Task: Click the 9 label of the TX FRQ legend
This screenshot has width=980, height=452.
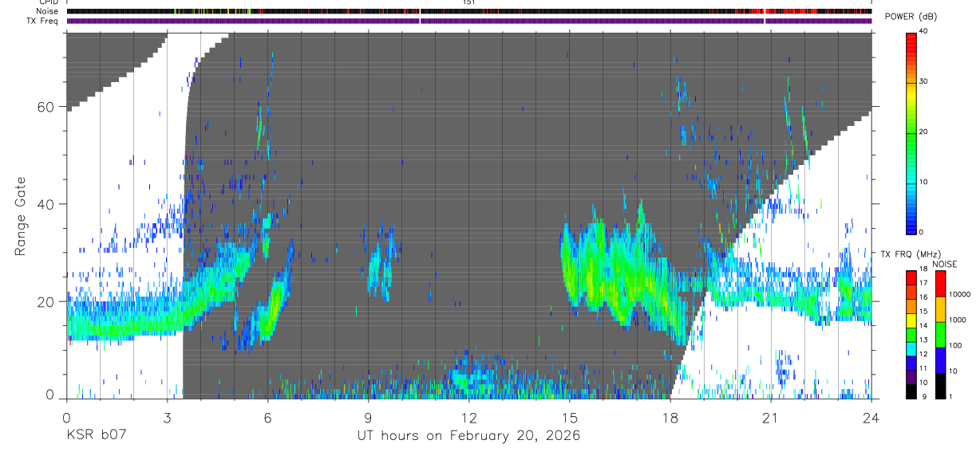Action: pyautogui.click(x=924, y=396)
